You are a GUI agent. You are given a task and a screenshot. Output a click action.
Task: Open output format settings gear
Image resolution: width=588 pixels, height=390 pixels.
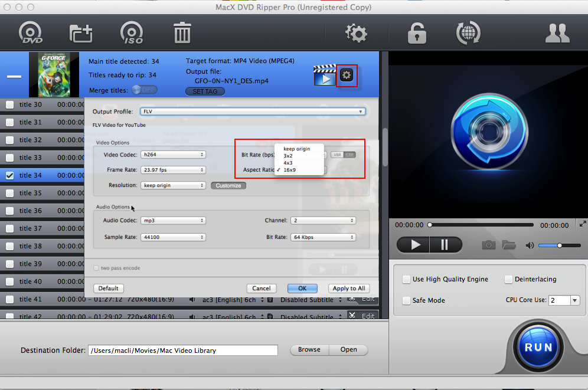pos(346,76)
